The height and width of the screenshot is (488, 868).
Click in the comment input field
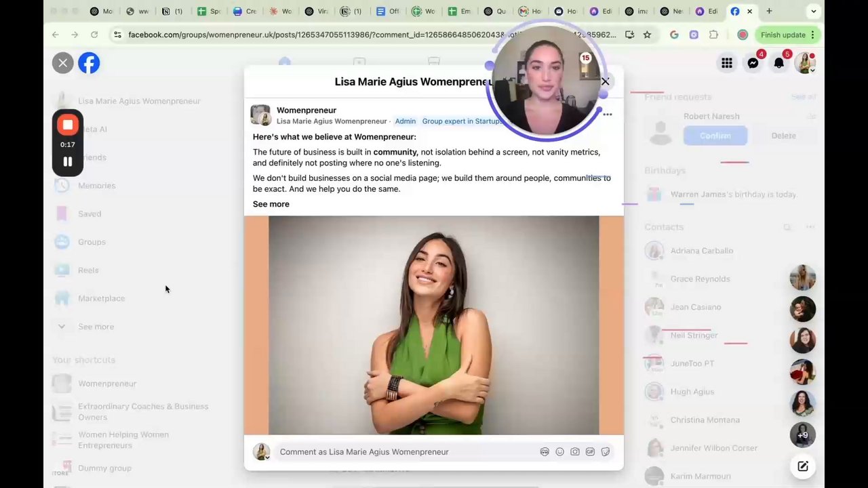tap(407, 452)
